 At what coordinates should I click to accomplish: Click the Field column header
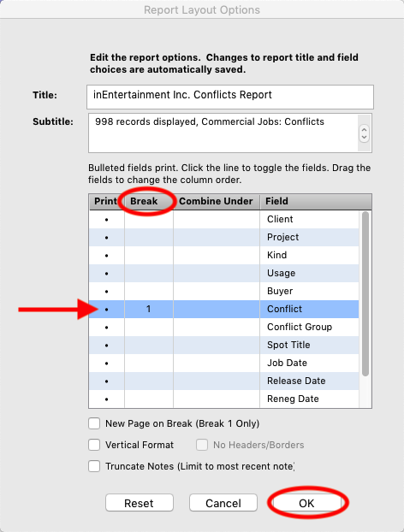[316, 201]
